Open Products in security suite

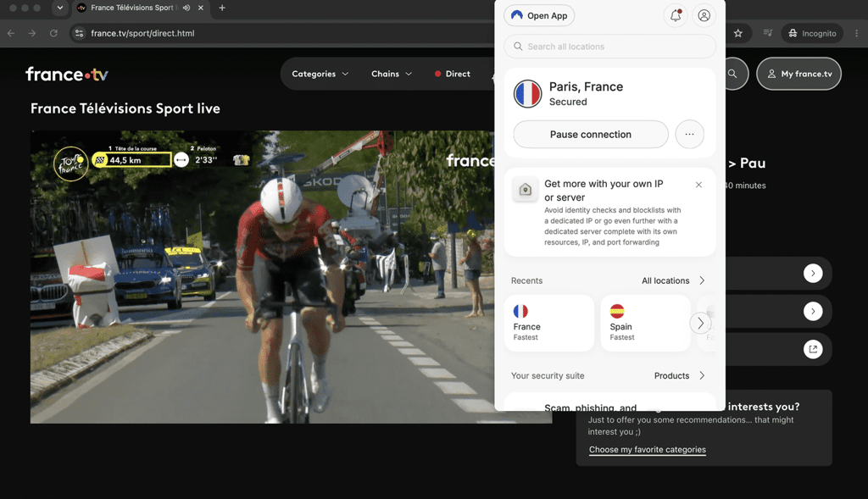[679, 375]
